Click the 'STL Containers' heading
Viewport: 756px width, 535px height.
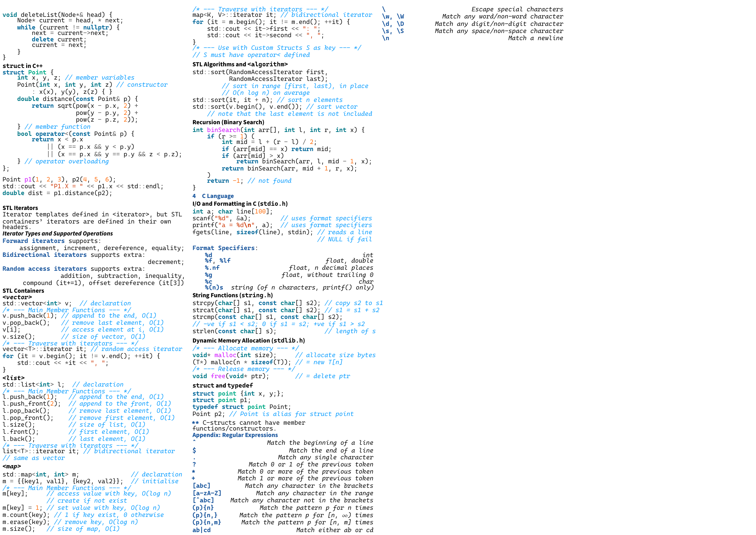[x=23, y=291]
